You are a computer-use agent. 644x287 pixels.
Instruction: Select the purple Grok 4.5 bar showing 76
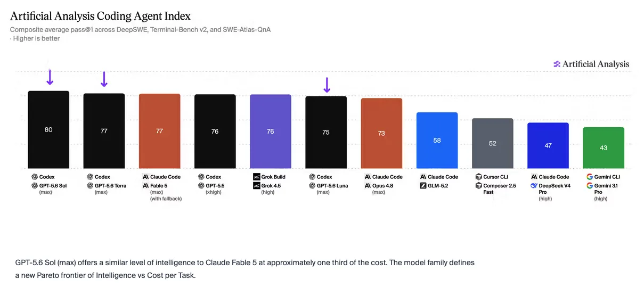coord(271,132)
